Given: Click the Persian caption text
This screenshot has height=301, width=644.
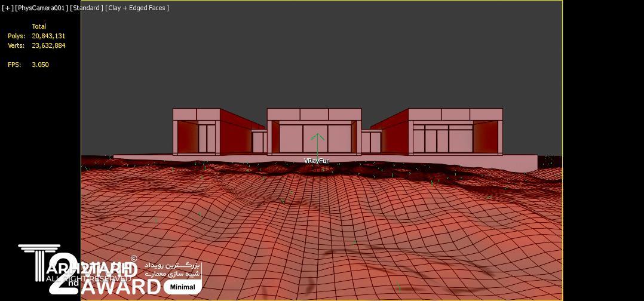Looking at the screenshot, I should point(173,269).
